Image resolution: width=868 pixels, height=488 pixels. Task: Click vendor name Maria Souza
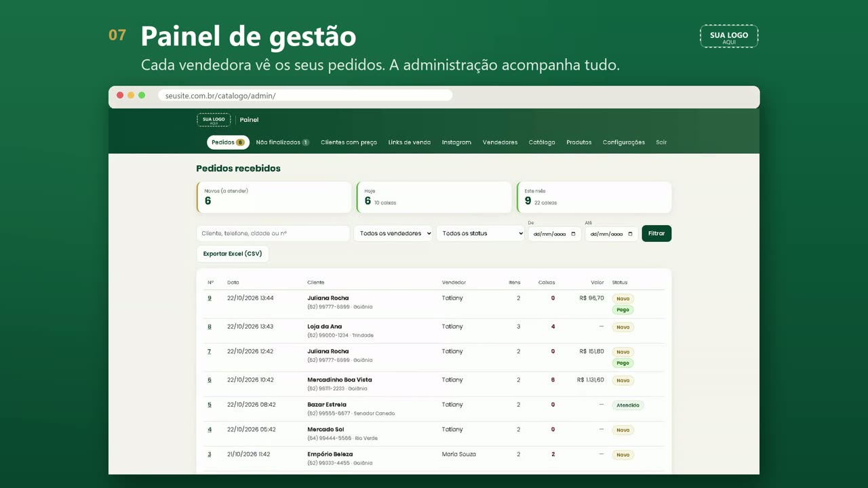point(459,454)
